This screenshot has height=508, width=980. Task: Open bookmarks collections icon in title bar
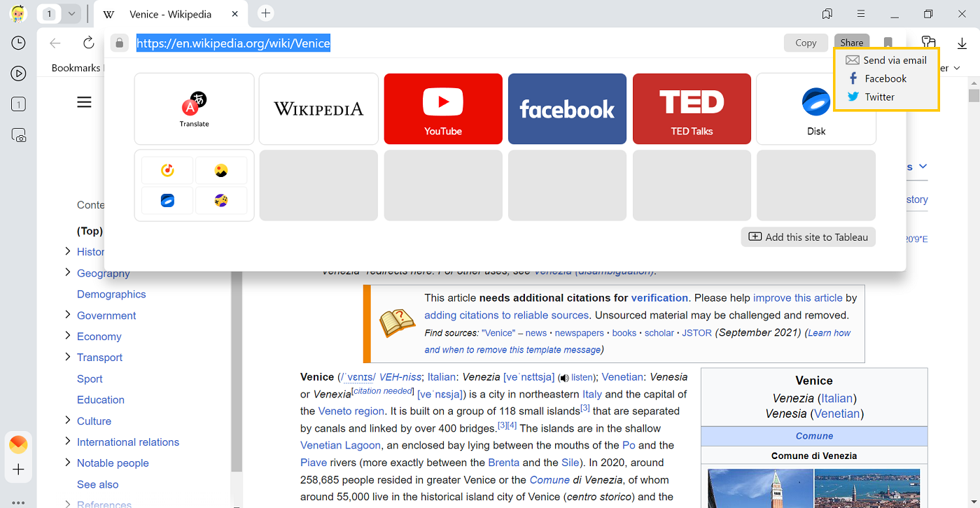coord(827,14)
